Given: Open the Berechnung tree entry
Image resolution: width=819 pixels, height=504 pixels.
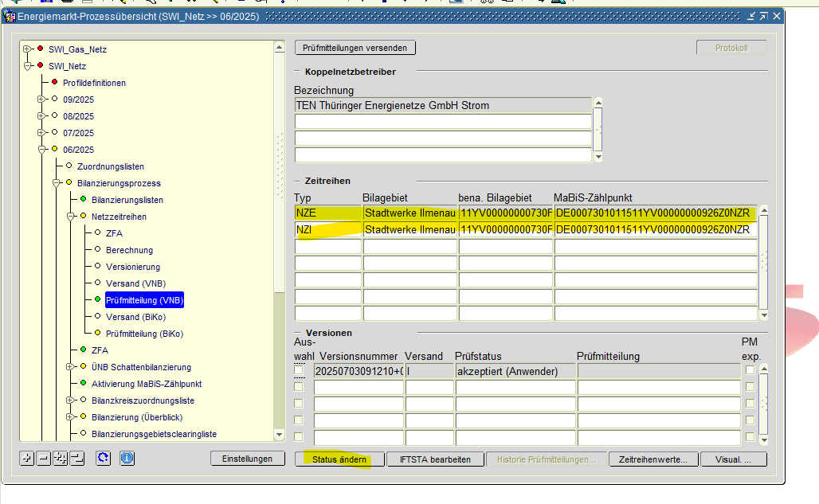Looking at the screenshot, I should pos(129,250).
